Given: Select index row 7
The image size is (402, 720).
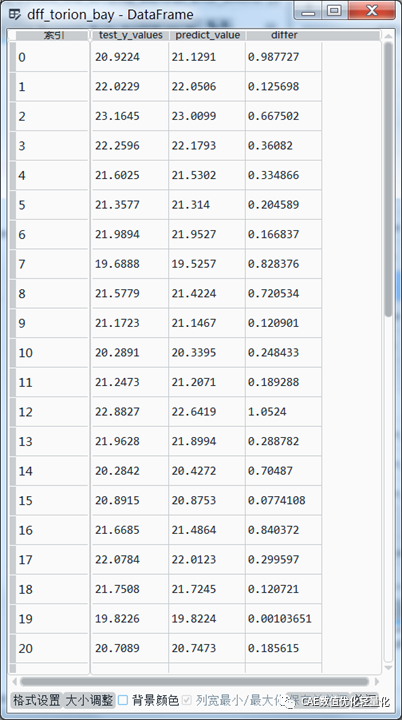Looking at the screenshot, I should 51,264.
